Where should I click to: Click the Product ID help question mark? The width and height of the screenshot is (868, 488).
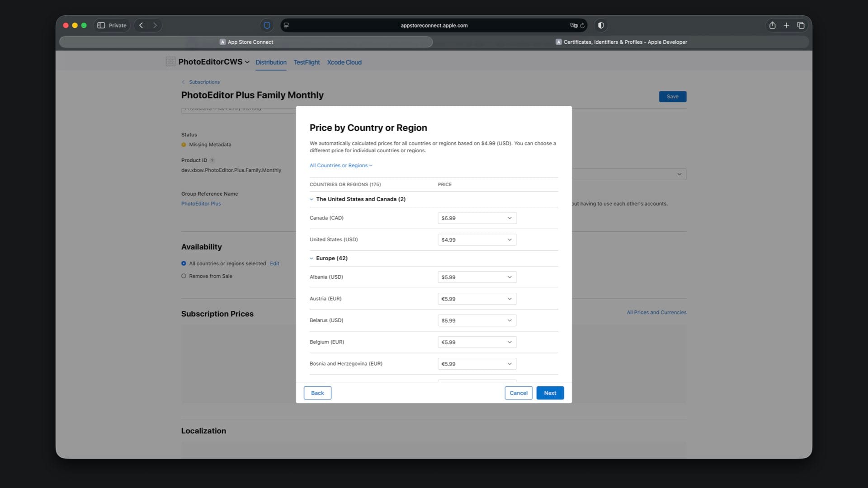pos(212,160)
